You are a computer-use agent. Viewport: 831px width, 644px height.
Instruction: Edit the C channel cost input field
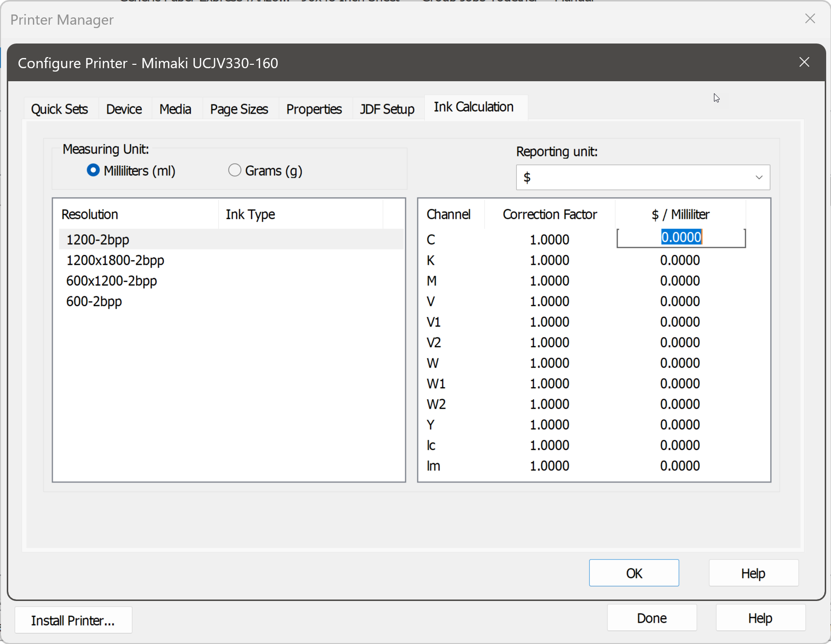pos(681,237)
